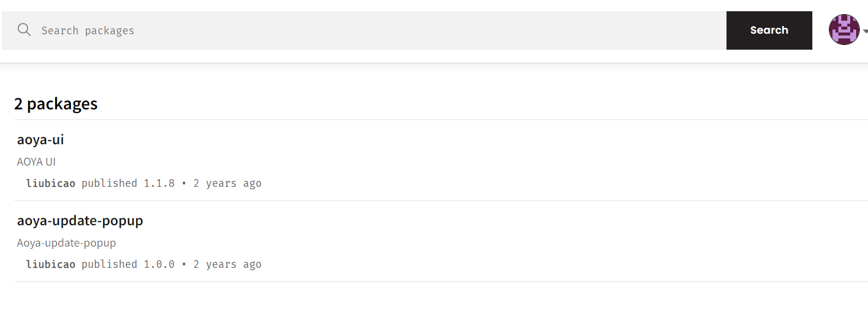Open the purple pixel avatar profile
The width and height of the screenshot is (868, 311).
[x=844, y=30]
